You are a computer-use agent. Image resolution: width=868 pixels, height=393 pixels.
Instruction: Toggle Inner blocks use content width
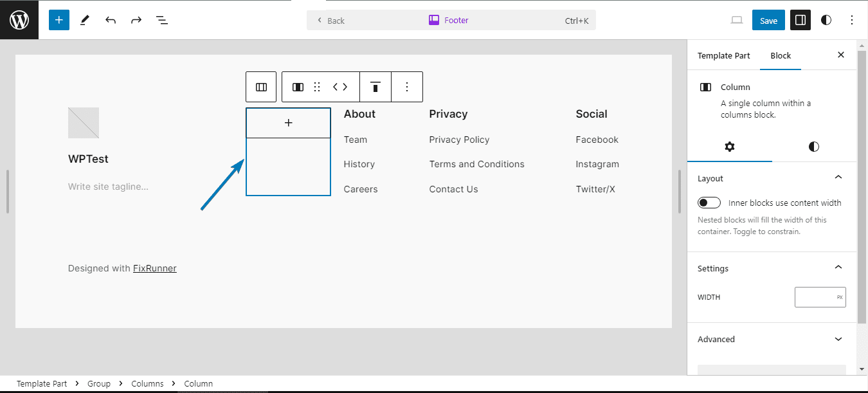coord(709,203)
